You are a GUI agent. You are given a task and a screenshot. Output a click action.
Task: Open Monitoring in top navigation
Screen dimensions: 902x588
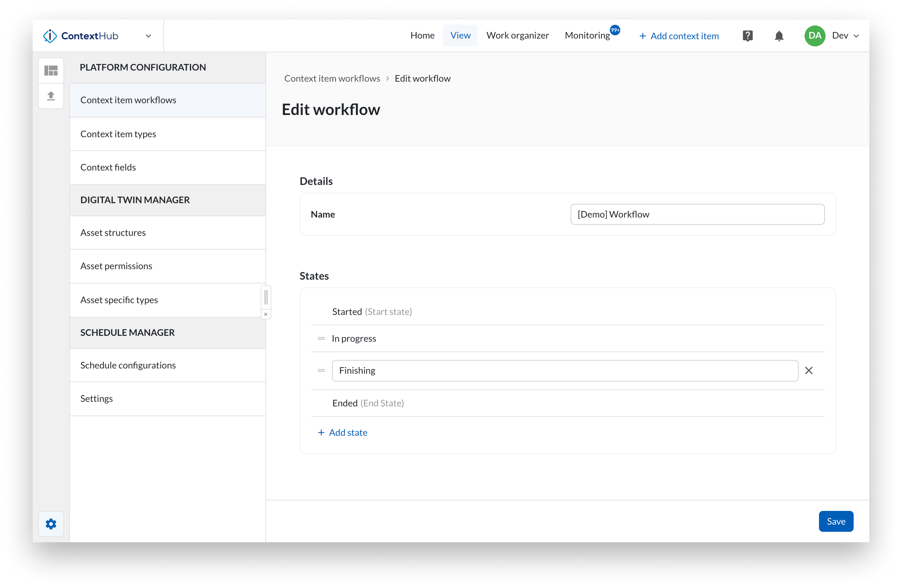[587, 36]
